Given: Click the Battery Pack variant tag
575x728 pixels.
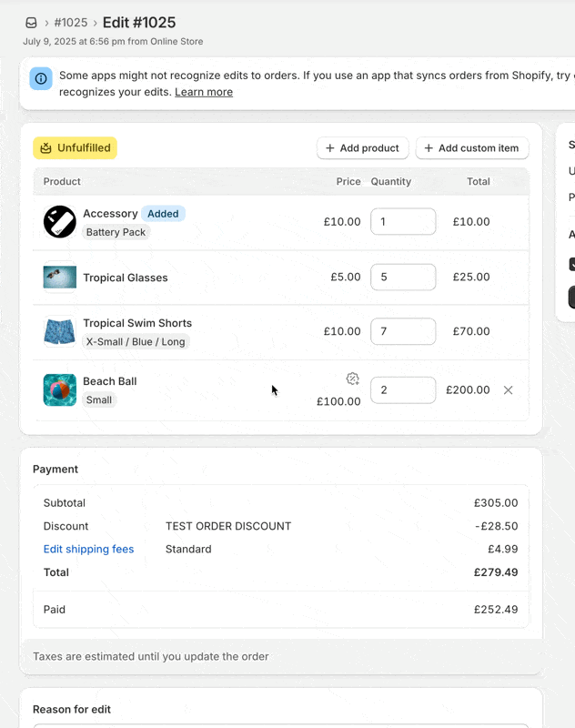Looking at the screenshot, I should pos(116,232).
